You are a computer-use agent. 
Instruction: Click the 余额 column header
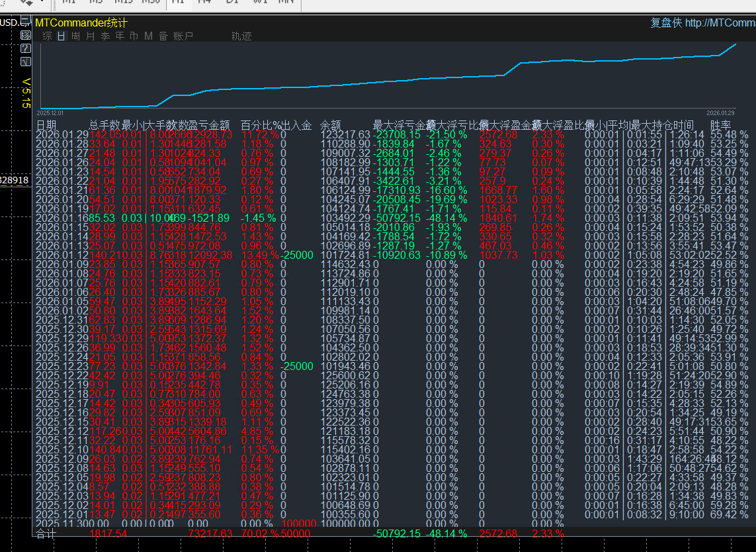[330, 126]
